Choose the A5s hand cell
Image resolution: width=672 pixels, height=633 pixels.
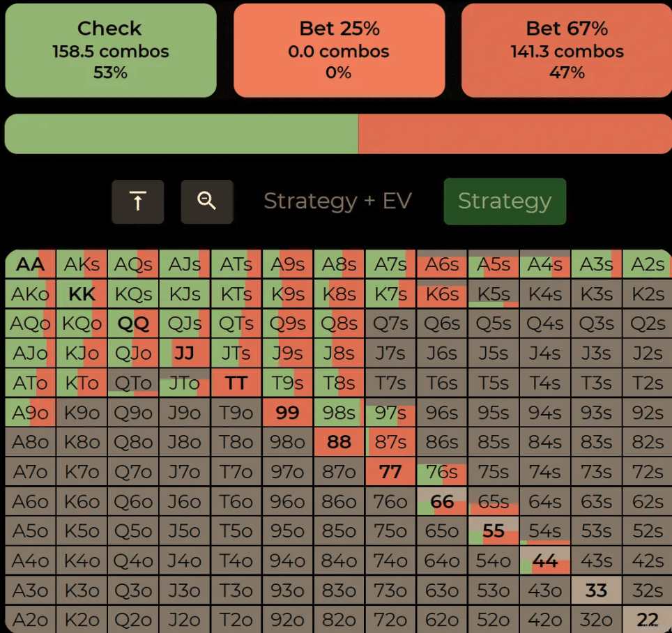pos(494,265)
